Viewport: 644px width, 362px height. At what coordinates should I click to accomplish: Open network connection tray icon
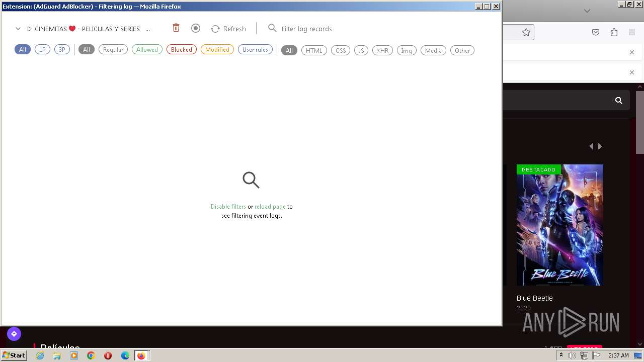(x=584, y=355)
